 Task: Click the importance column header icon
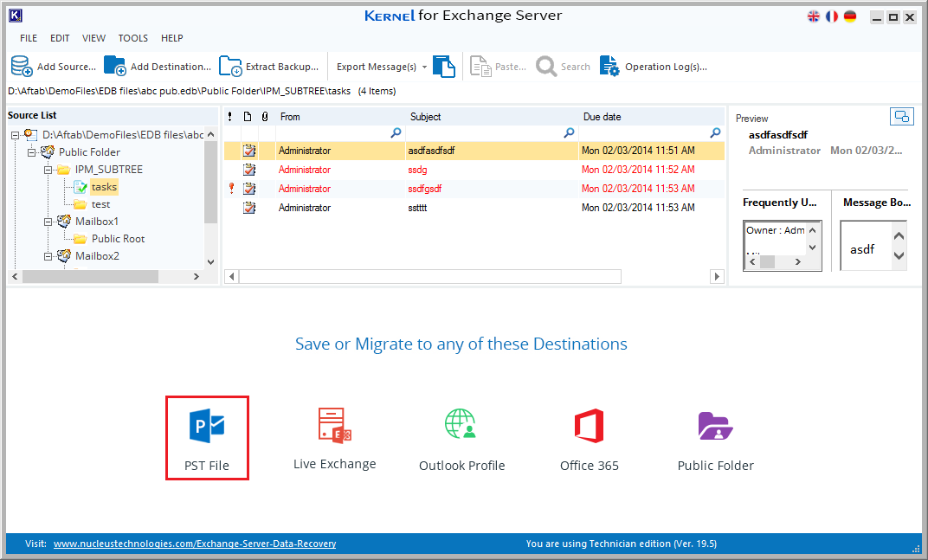(230, 117)
